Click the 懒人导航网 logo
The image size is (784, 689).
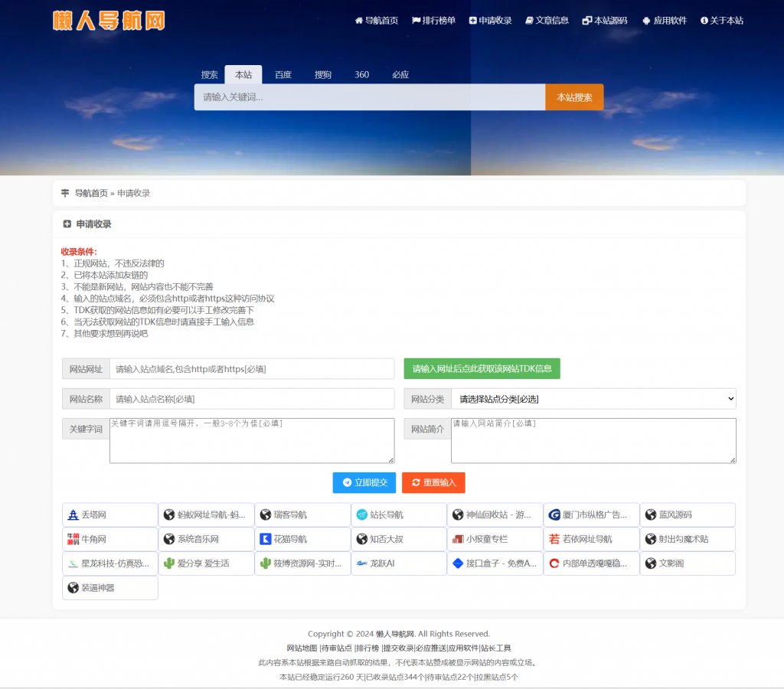coord(107,21)
